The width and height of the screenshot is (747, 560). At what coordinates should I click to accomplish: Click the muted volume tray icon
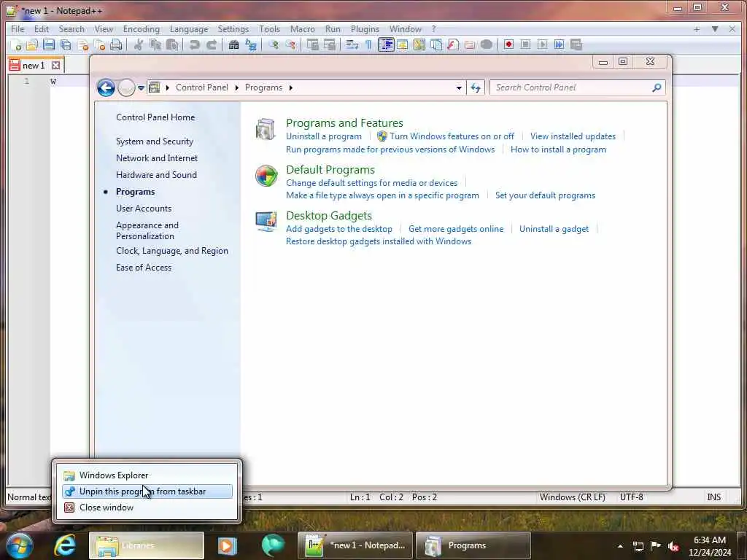click(673, 546)
